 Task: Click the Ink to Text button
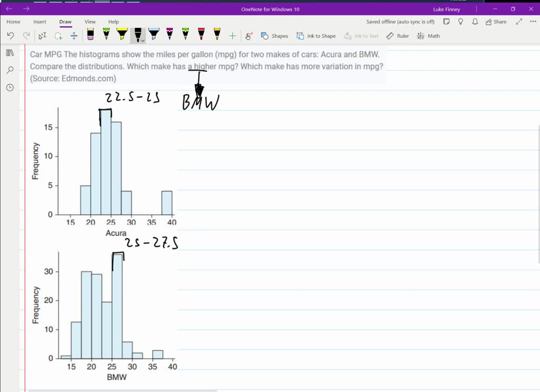pyautogui.click(x=361, y=36)
